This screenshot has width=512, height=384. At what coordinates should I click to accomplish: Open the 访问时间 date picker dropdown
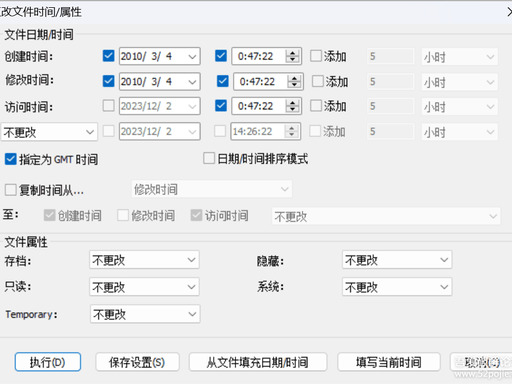coord(192,106)
